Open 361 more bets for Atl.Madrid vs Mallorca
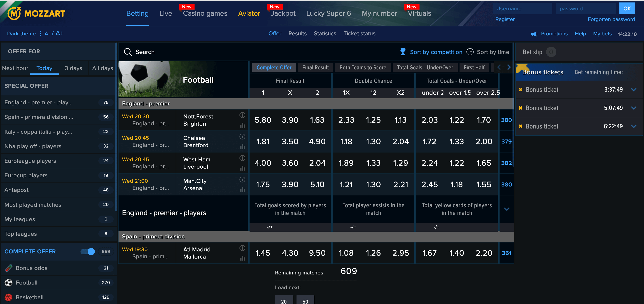The image size is (644, 304). coord(506,253)
